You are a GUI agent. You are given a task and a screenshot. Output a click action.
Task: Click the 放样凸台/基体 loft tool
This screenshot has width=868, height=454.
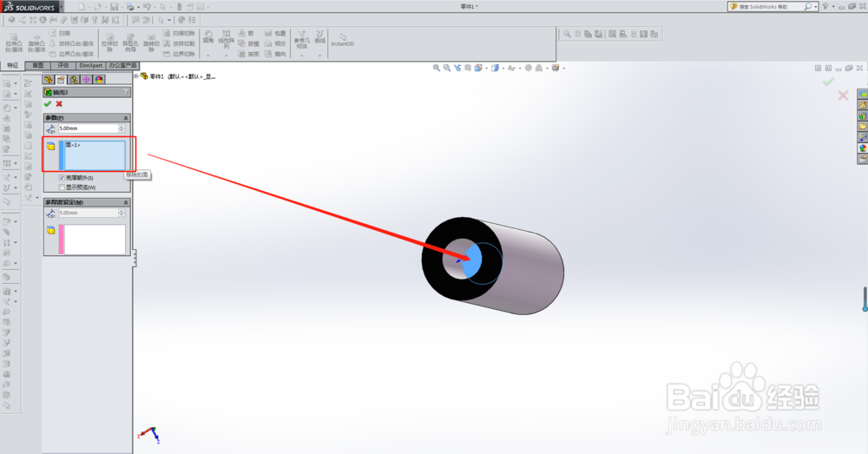pyautogui.click(x=71, y=43)
